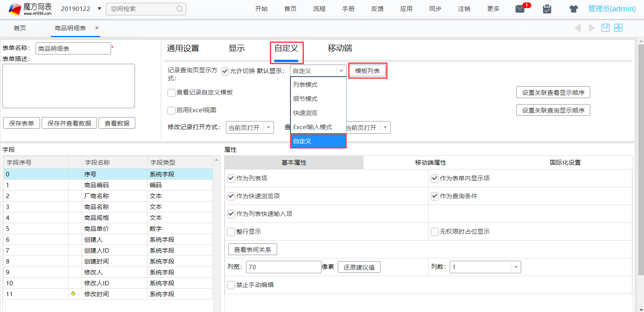Open the 首页 page tab
The width and height of the screenshot is (644, 312).
click(x=20, y=28)
